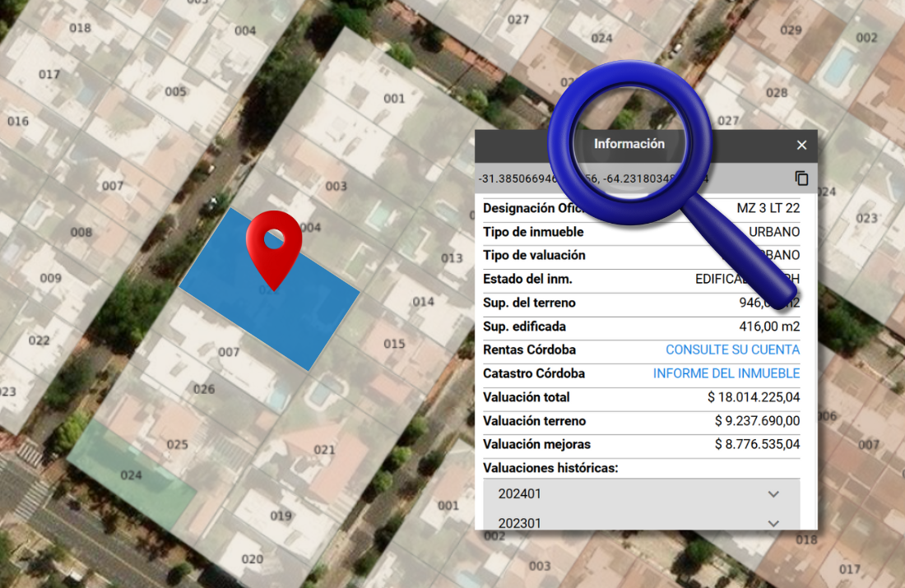The image size is (905, 588).
Task: Select parcel 008 on the map
Action: [x=81, y=232]
